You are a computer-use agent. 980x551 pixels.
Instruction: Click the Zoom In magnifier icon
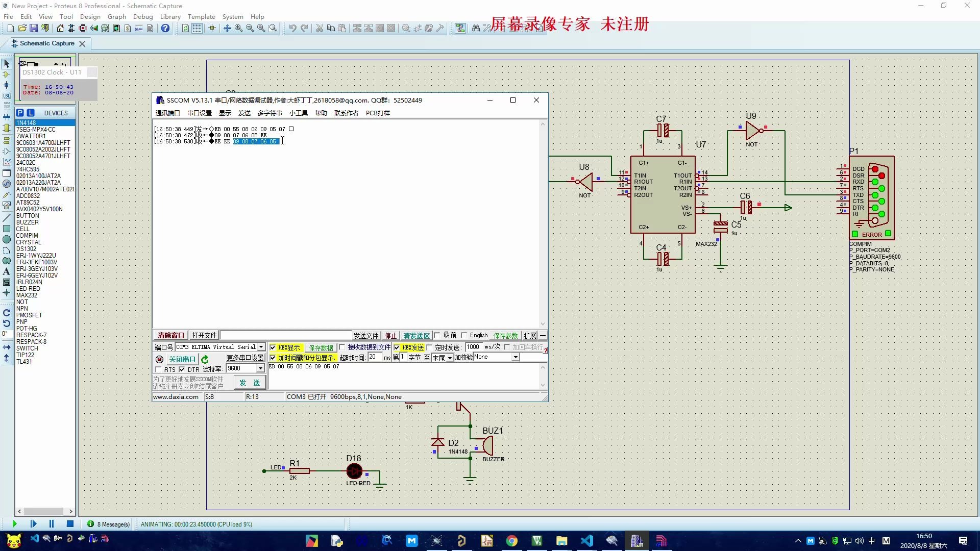coord(238,28)
